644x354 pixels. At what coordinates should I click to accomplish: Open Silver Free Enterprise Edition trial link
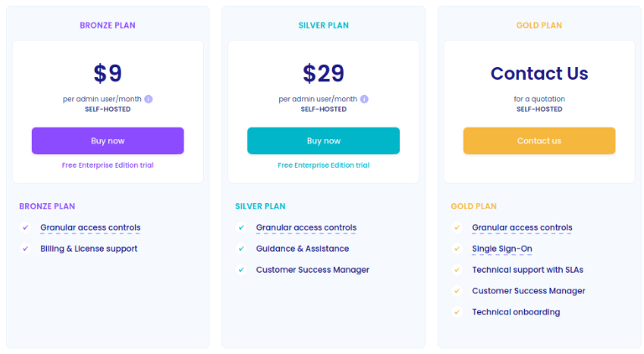[x=323, y=165]
